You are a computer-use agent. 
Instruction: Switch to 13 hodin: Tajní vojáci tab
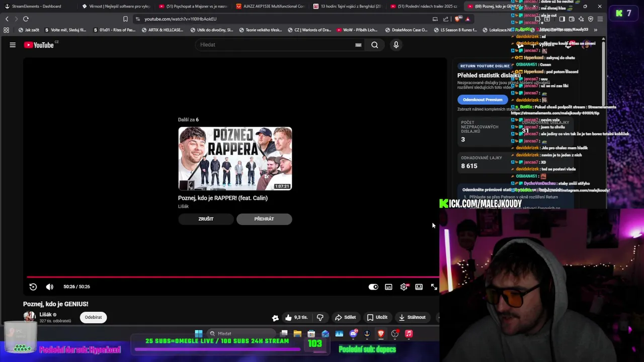click(348, 6)
